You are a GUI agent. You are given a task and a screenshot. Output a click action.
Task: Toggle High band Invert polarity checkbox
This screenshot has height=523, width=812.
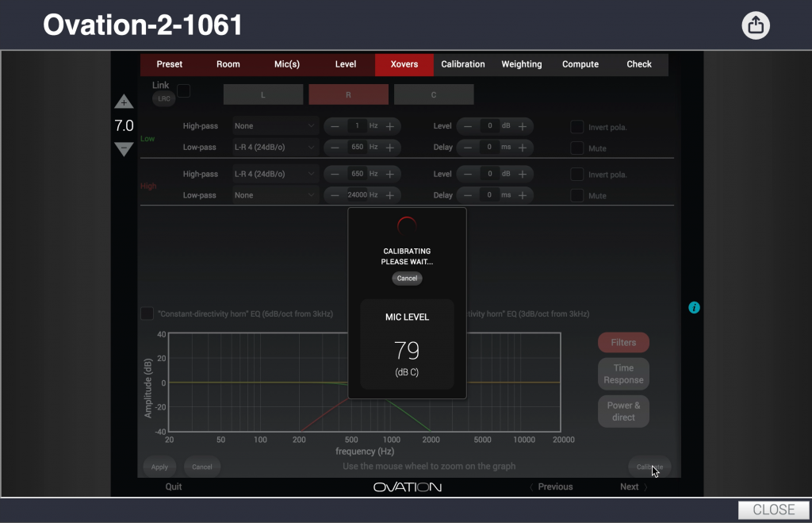tap(577, 174)
